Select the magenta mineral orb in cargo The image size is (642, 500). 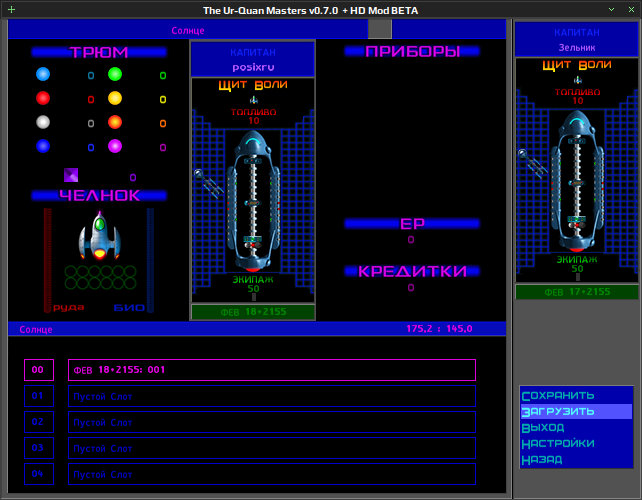(x=115, y=146)
